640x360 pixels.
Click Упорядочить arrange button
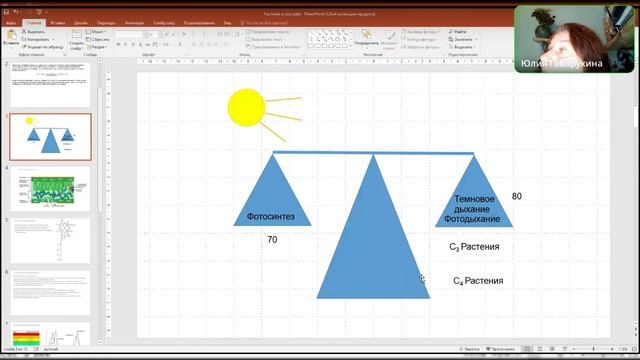[x=367, y=38]
